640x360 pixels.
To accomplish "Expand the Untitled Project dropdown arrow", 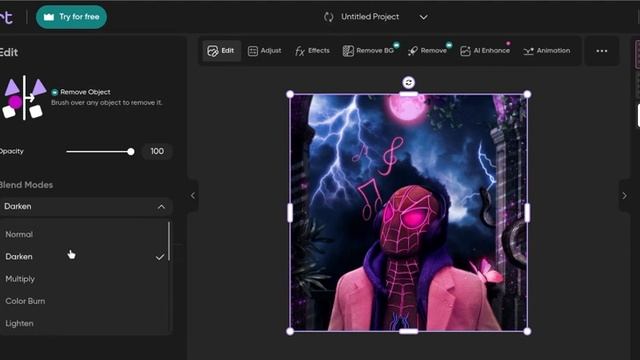I will (x=424, y=17).
